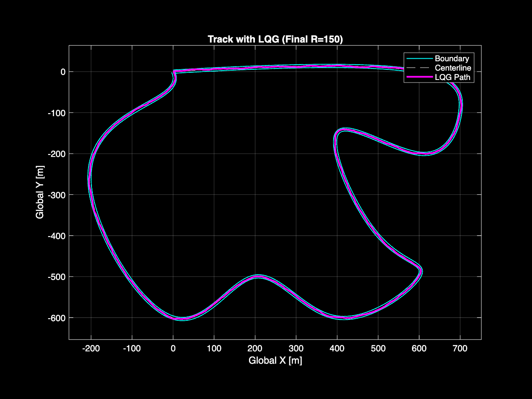
Task: Click the 'Global X [m]' axis label
Action: [275, 361]
